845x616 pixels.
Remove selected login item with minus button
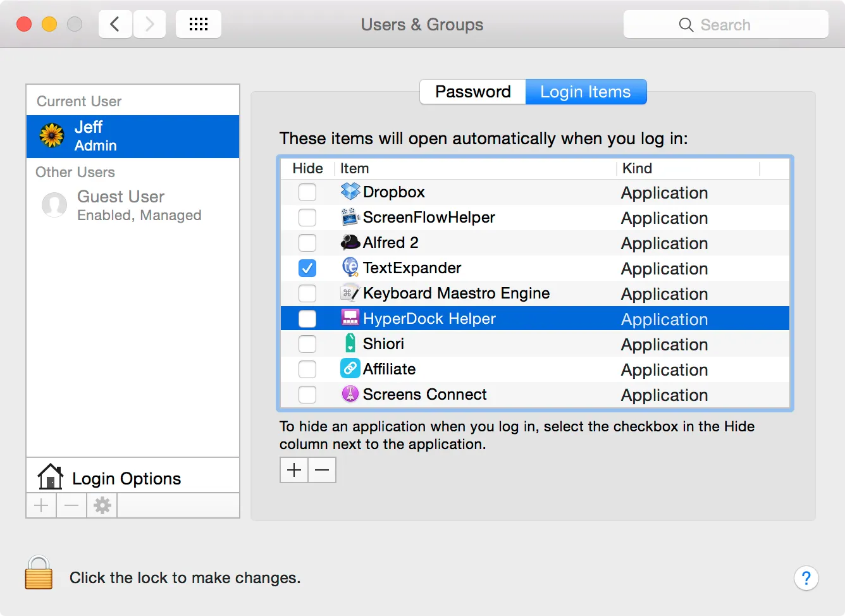[x=322, y=470]
